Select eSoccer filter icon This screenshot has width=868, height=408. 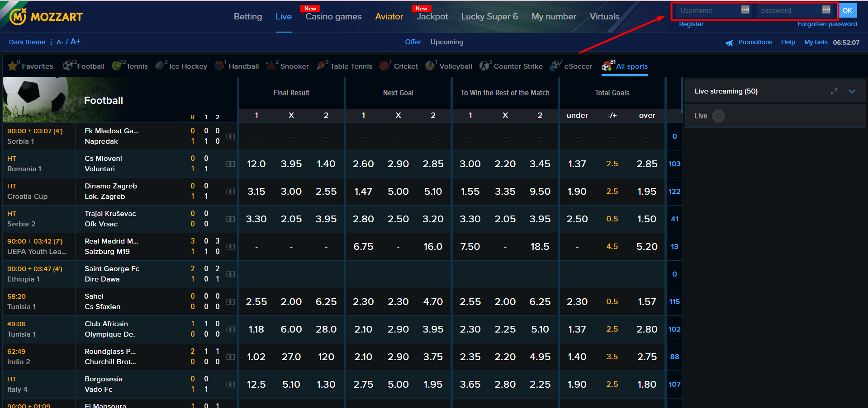click(x=555, y=66)
